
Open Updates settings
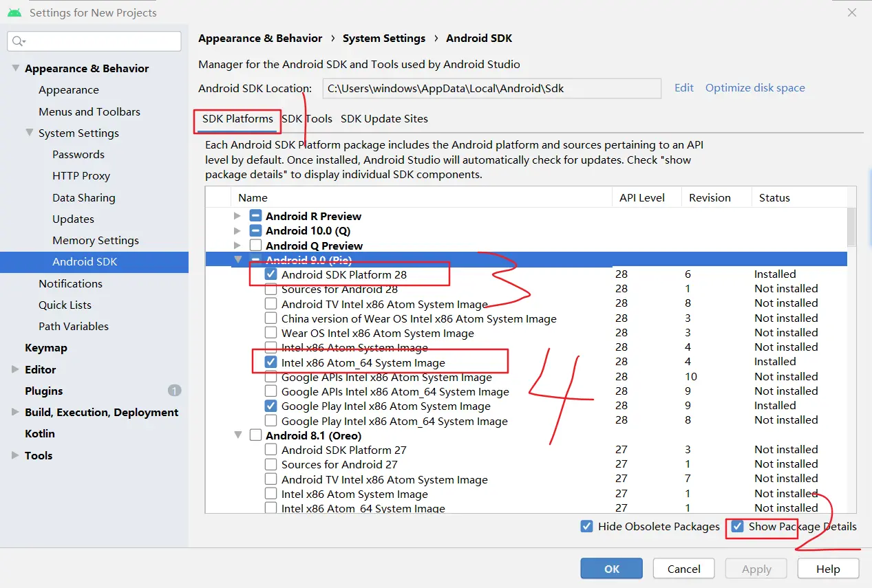click(x=73, y=219)
